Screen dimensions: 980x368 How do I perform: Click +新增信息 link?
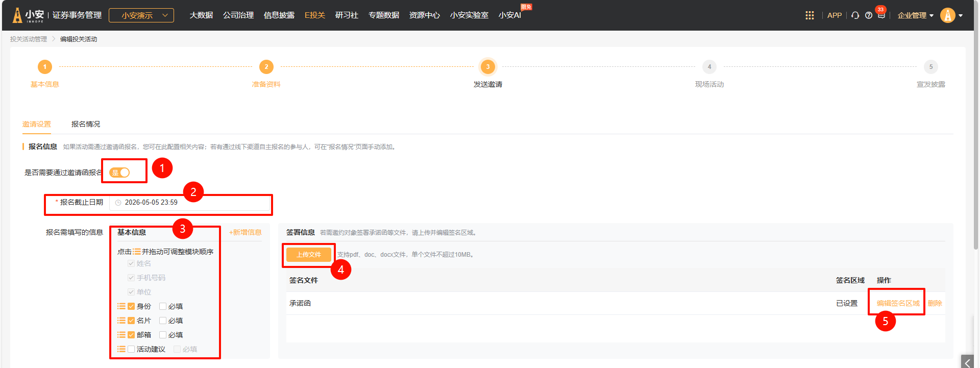click(246, 232)
